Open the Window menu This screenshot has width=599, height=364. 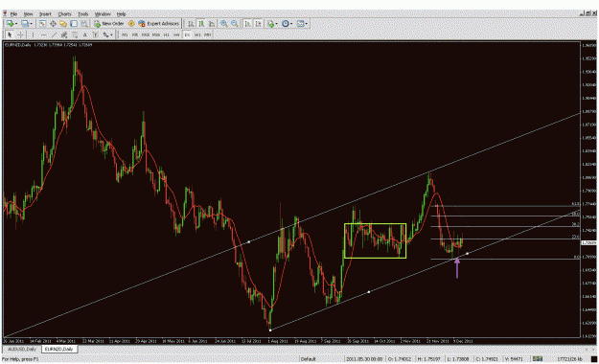pyautogui.click(x=103, y=14)
